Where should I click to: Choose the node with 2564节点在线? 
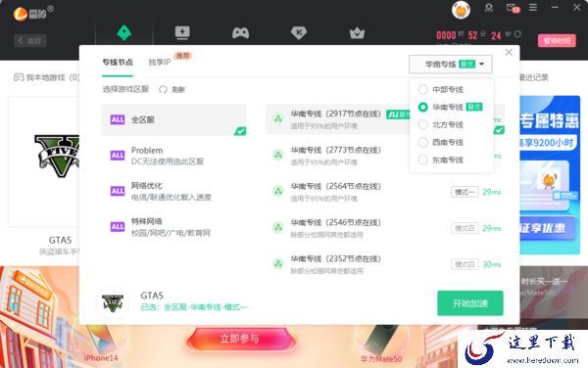coord(385,192)
